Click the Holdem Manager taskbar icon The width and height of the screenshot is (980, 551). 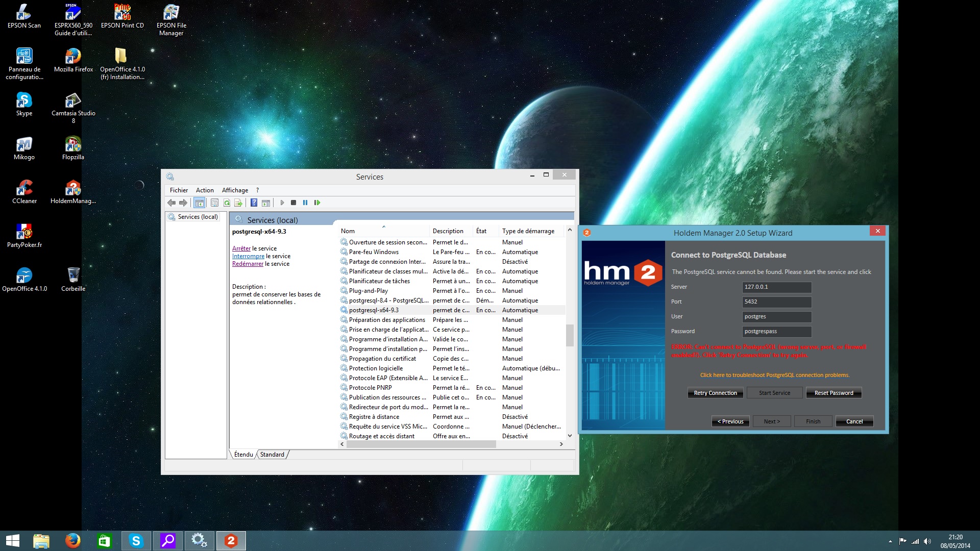[x=231, y=541]
